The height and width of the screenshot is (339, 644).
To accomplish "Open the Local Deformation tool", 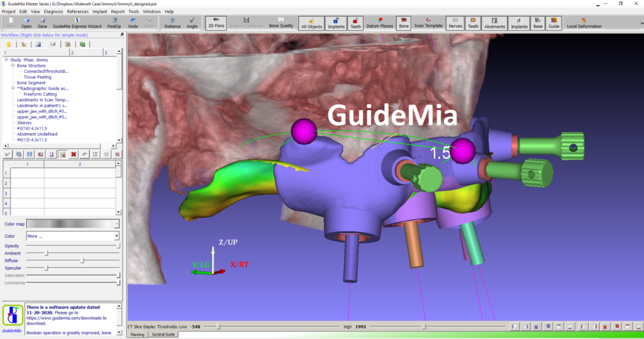I will pyautogui.click(x=584, y=23).
